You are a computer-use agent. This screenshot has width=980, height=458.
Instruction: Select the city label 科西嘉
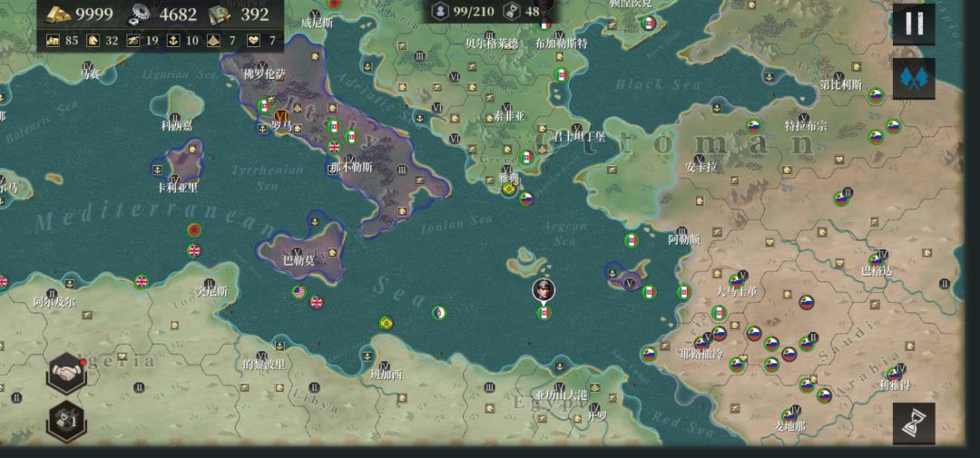coord(177,125)
